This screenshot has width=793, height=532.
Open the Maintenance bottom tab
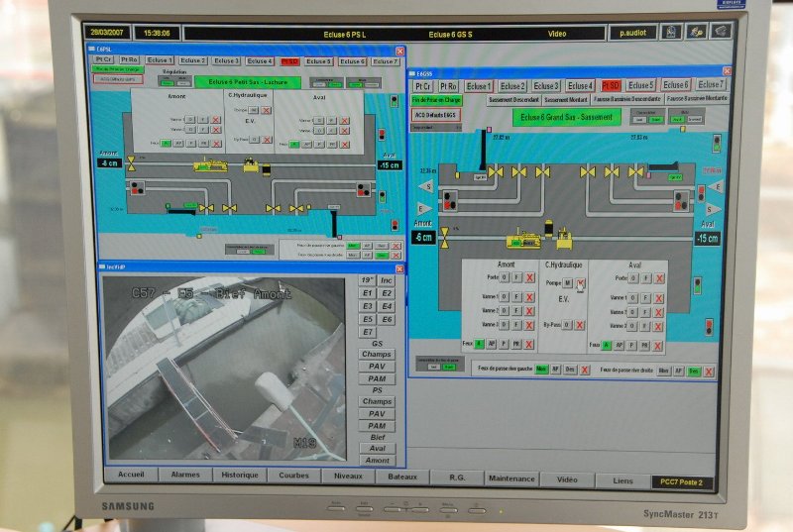click(511, 479)
